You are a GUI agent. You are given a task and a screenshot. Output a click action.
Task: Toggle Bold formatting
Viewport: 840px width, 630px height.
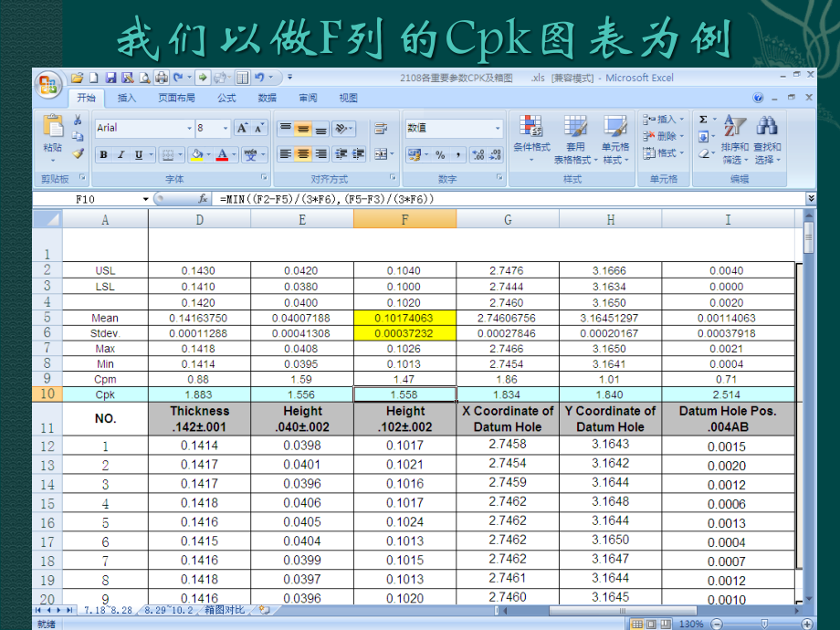[x=103, y=155]
